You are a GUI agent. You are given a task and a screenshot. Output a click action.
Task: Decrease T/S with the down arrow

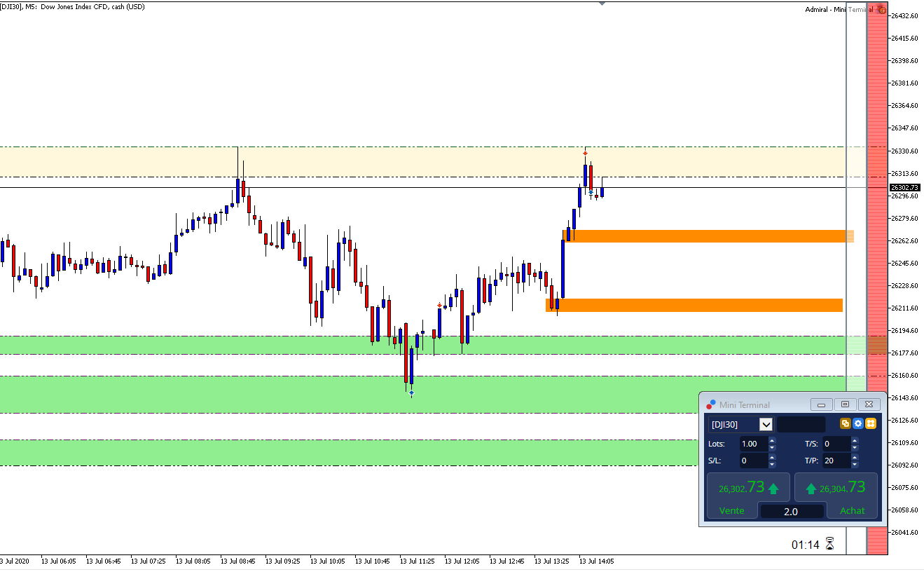tap(855, 447)
